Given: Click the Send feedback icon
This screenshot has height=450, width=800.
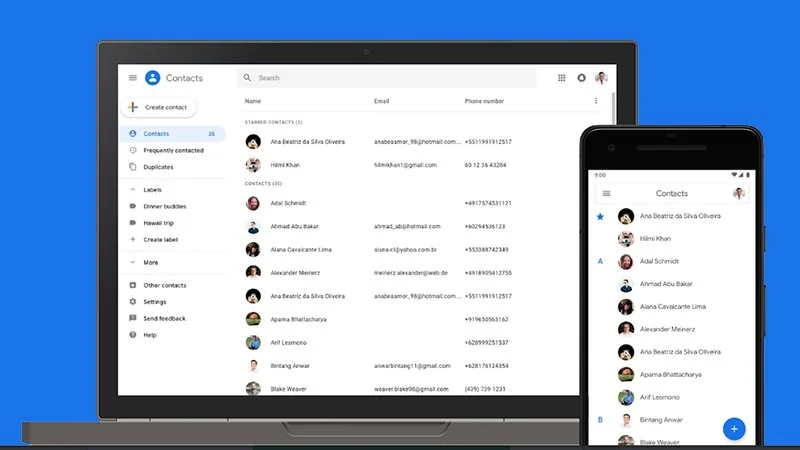Looking at the screenshot, I should tap(133, 318).
